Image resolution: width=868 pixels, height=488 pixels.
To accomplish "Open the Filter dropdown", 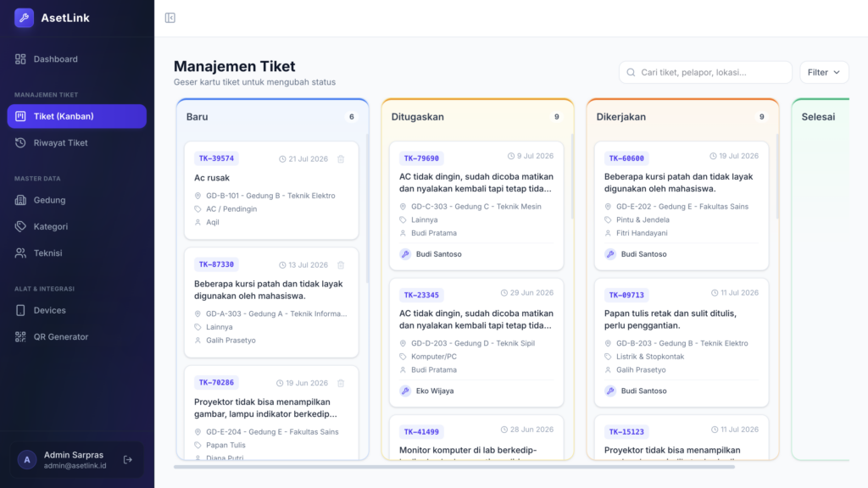I will point(824,73).
